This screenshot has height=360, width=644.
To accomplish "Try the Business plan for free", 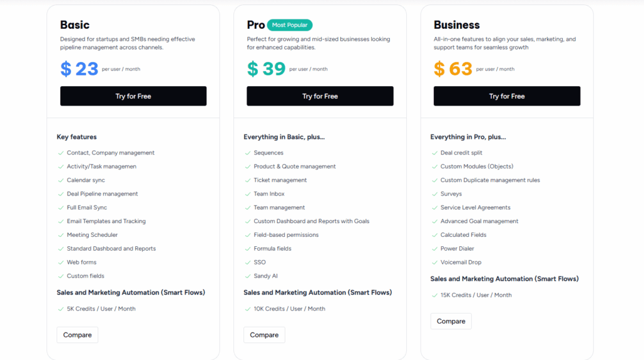I will pos(506,96).
